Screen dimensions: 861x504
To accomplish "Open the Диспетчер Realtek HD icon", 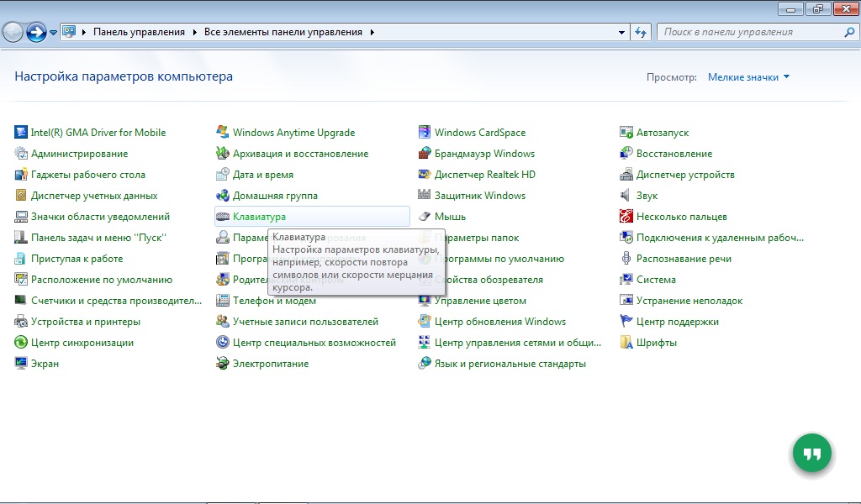I will coord(425,175).
